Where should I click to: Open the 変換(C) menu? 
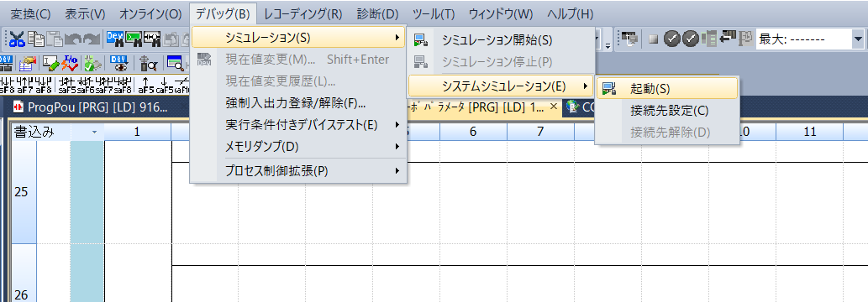pos(30,13)
